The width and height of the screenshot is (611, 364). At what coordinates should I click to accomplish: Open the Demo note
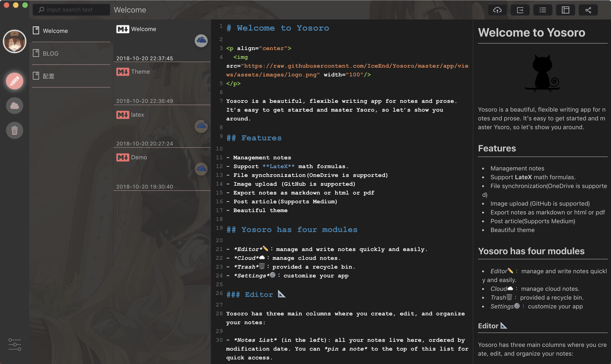tap(139, 157)
